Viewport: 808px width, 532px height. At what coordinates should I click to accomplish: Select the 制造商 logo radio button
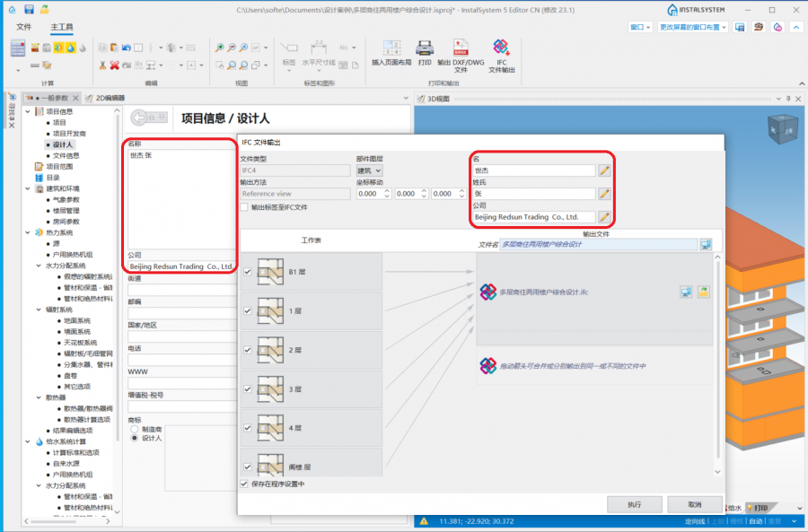(x=135, y=429)
